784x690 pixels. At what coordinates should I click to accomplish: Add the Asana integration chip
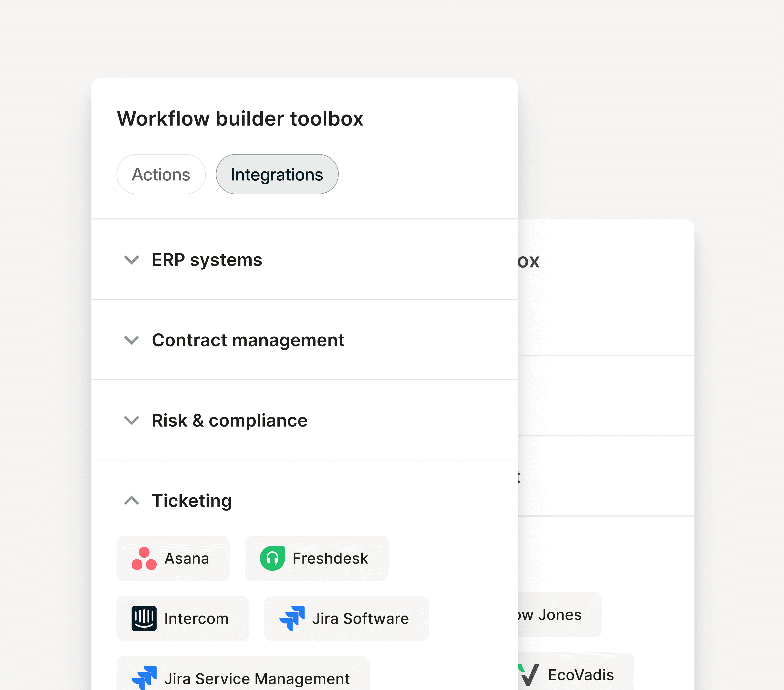173,558
